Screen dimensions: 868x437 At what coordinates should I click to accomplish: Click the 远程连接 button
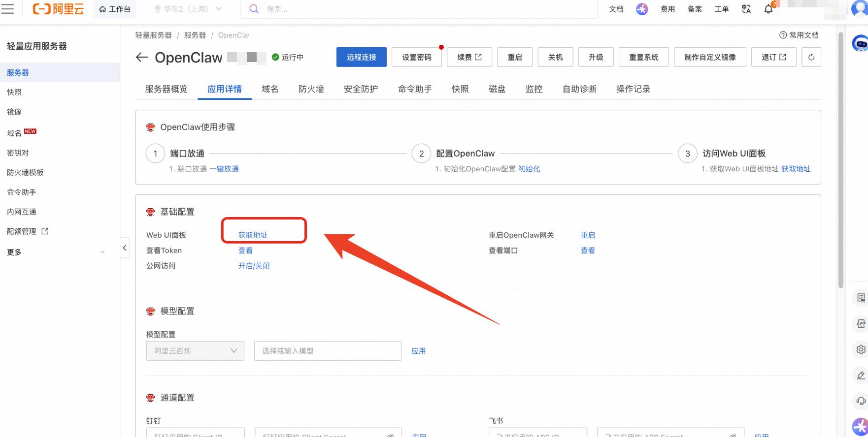pyautogui.click(x=362, y=57)
